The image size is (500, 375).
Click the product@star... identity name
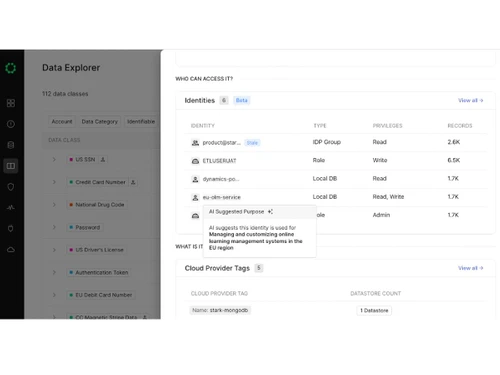pyautogui.click(x=222, y=143)
